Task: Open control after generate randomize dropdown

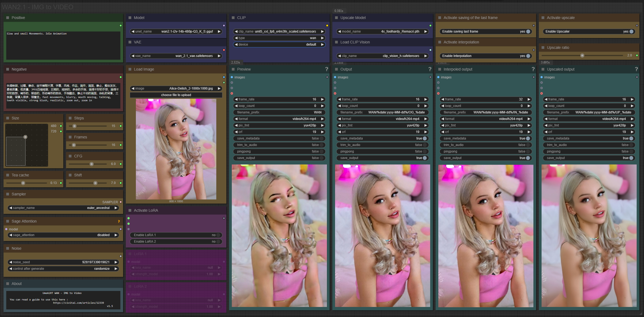Action: (x=63, y=269)
